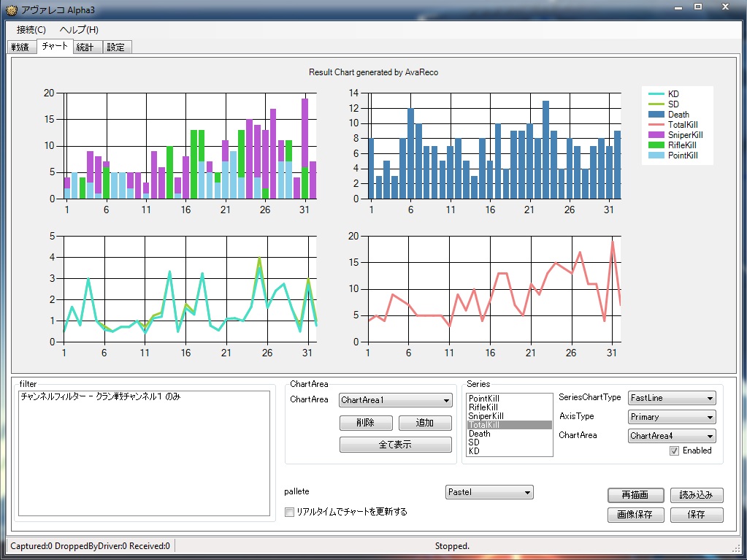Click the RifleKill legend color swatch
Image resolution: width=747 pixels, height=560 pixels.
click(x=656, y=145)
